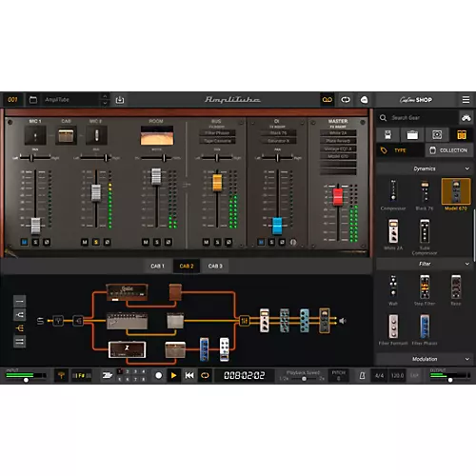Viewport: 476px width, 476px height.
Task: Open Plate Reverb master FX insert slot
Action: click(x=338, y=141)
